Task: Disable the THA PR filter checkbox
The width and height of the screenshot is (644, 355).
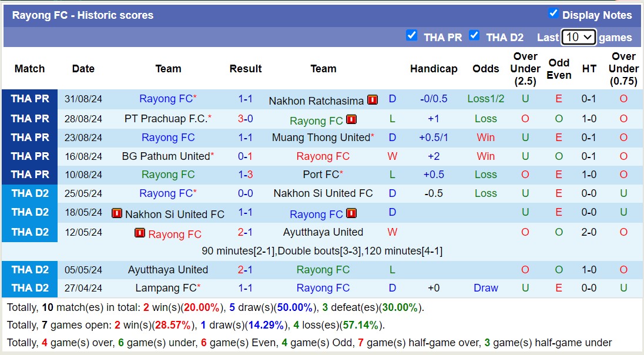Action: (x=412, y=36)
